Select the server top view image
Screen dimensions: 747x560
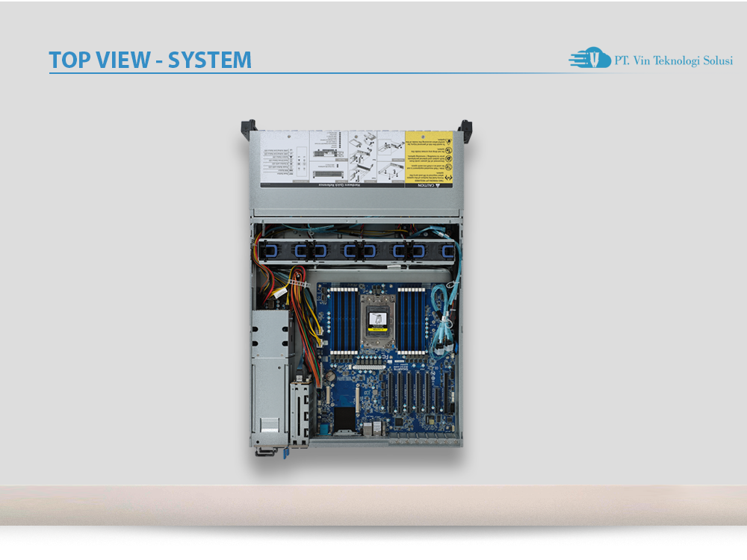click(x=356, y=289)
